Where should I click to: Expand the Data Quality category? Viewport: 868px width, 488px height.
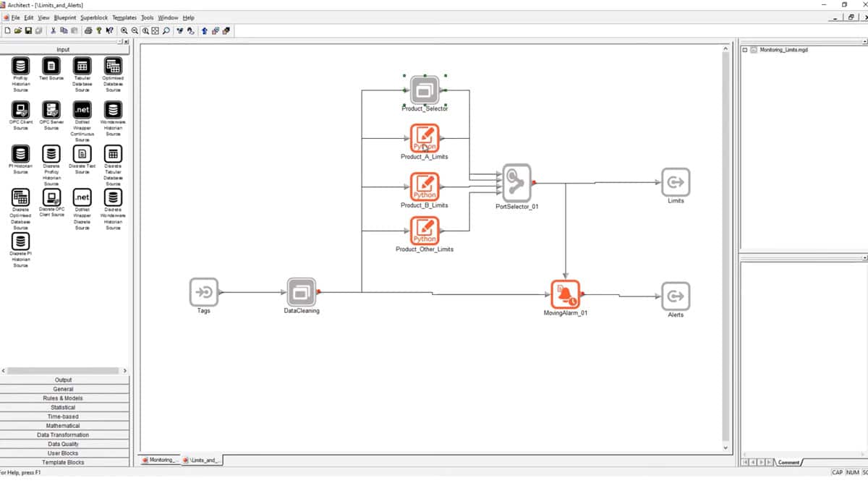click(64, 444)
